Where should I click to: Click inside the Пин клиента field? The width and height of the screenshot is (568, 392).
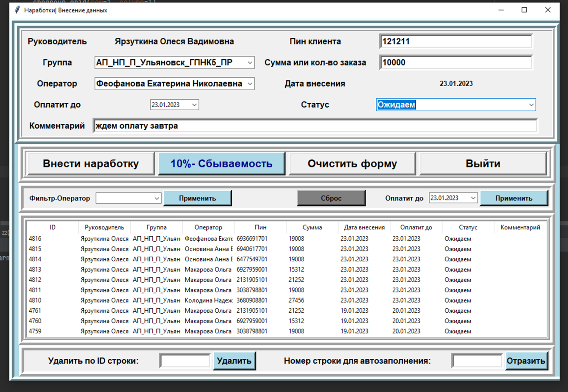tap(456, 41)
